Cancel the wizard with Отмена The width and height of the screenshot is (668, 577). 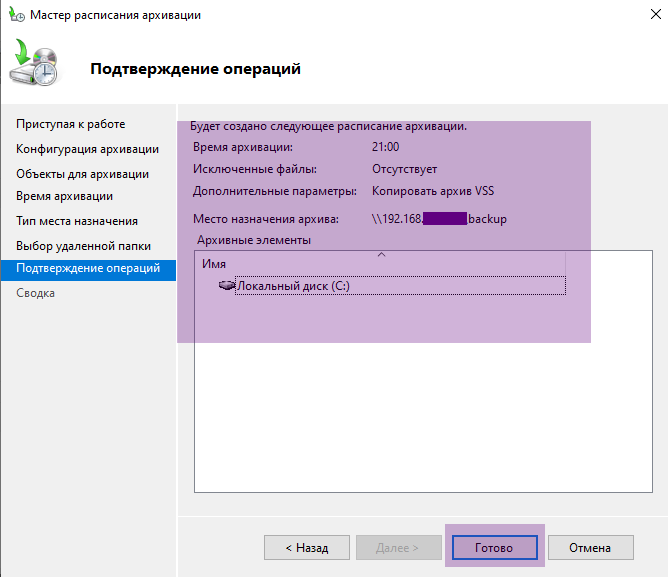[x=590, y=548]
